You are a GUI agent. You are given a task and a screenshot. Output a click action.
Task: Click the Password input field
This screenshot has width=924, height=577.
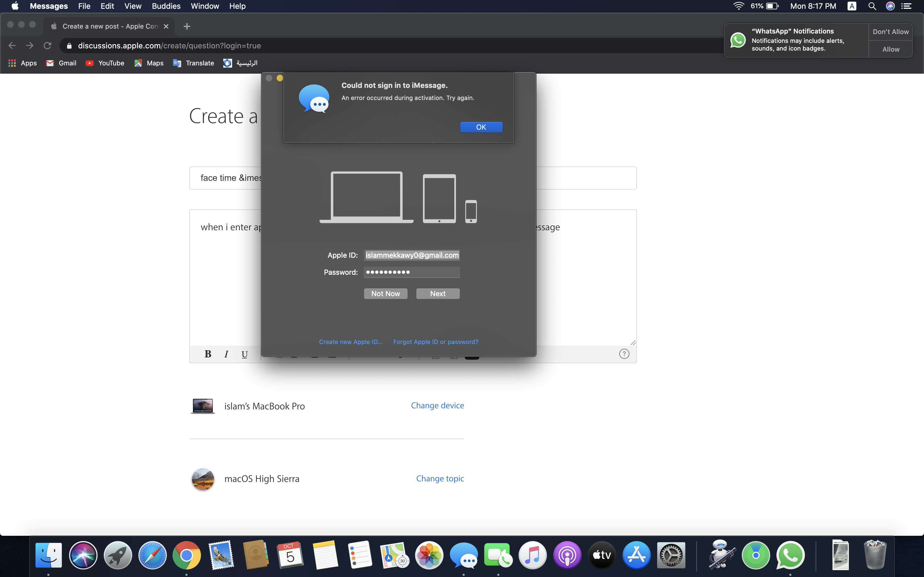click(x=412, y=272)
